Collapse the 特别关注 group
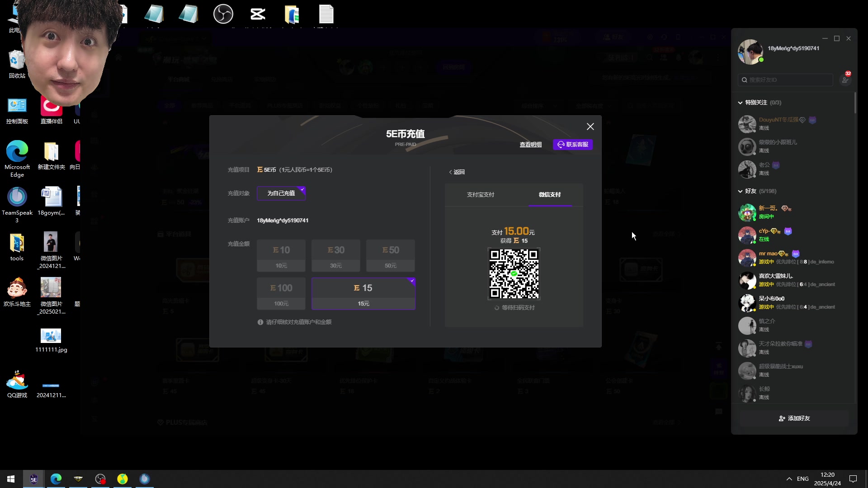The width and height of the screenshot is (868, 488). click(759, 103)
